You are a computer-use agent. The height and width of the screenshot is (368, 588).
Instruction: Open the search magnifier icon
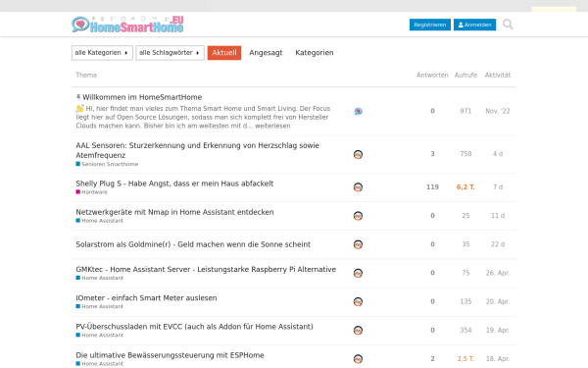pos(508,25)
